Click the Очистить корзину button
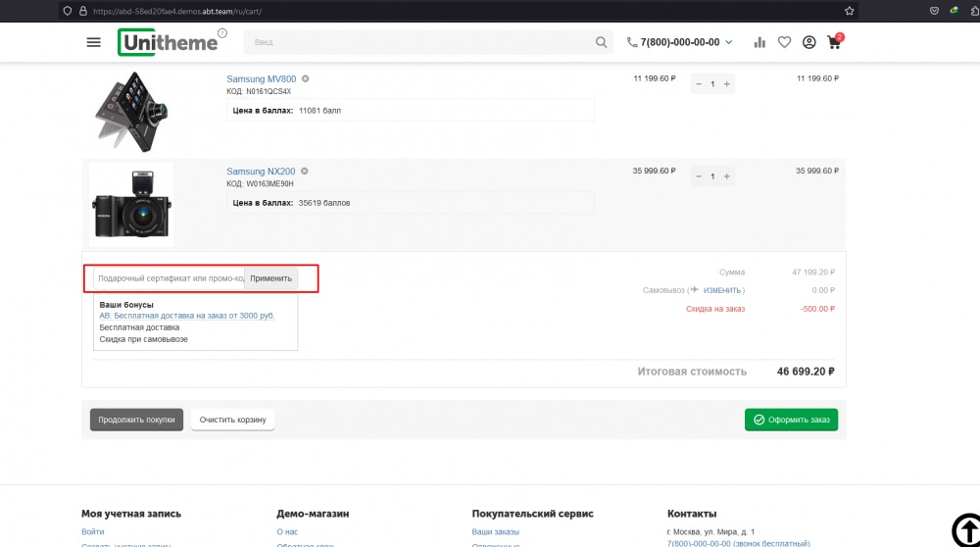The width and height of the screenshot is (980, 547). tap(232, 420)
